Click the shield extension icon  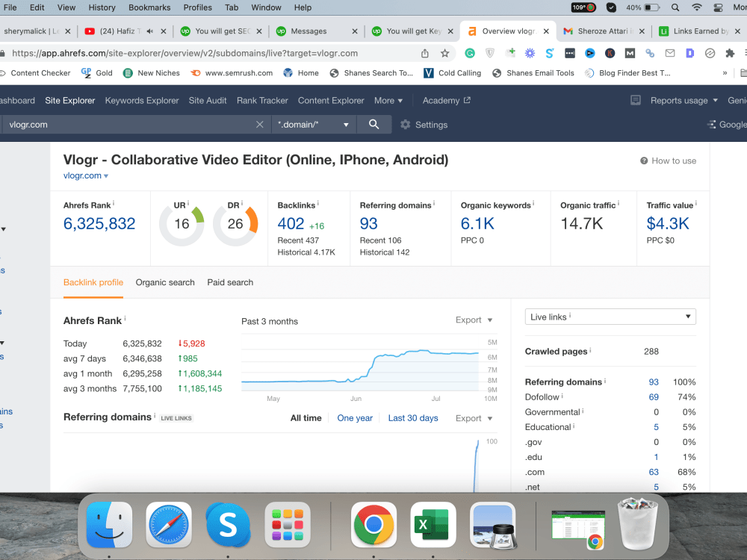(x=490, y=53)
